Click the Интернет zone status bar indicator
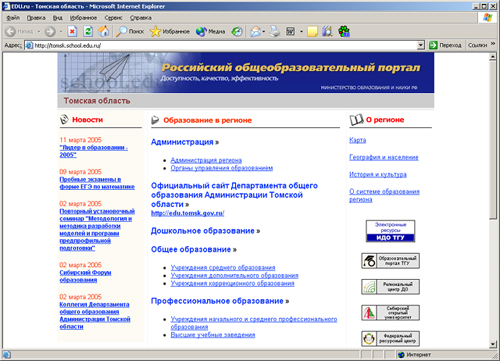This screenshot has width=500, height=361. (414, 355)
